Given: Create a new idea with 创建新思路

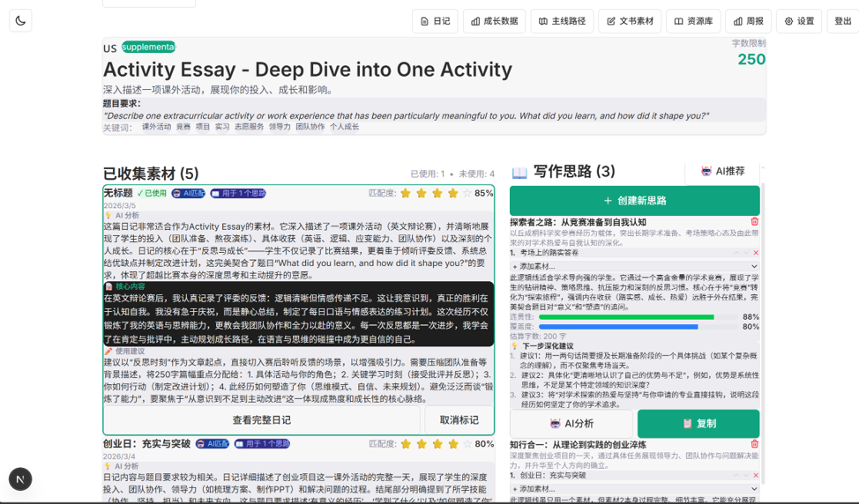Looking at the screenshot, I should coord(634,200).
